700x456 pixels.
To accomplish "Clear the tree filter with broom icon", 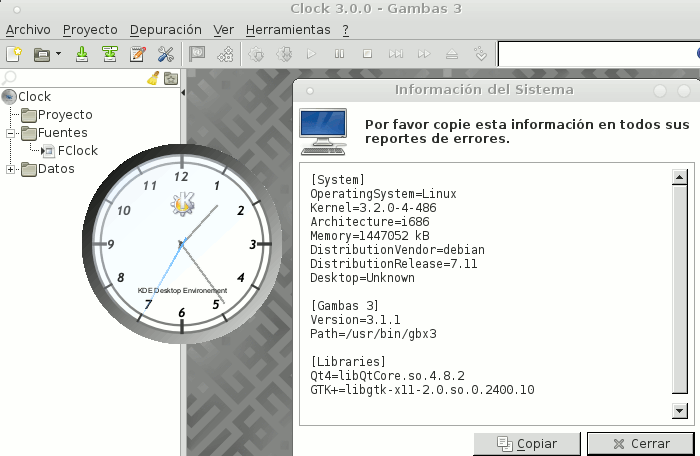I will (x=153, y=78).
